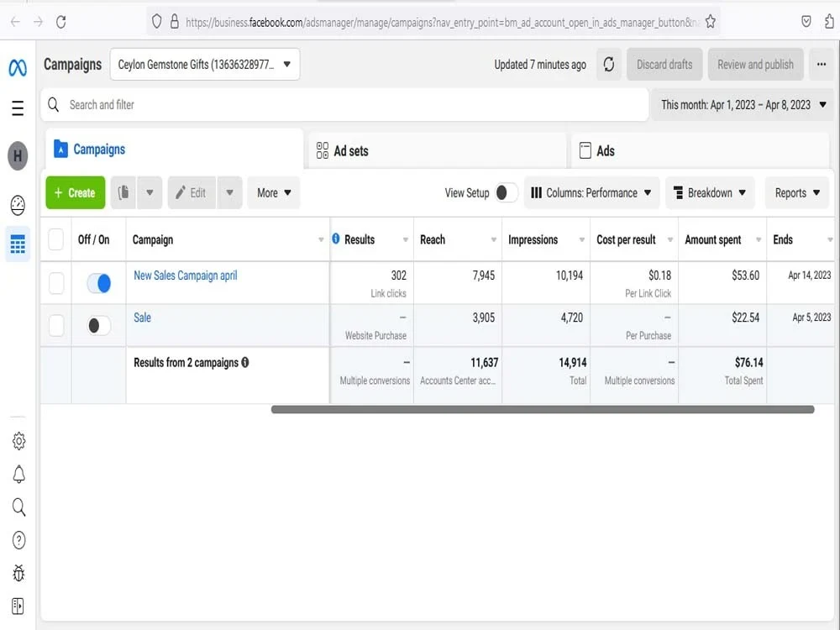Select the Campaigns table grid icon
The image size is (840, 630).
[x=18, y=244]
